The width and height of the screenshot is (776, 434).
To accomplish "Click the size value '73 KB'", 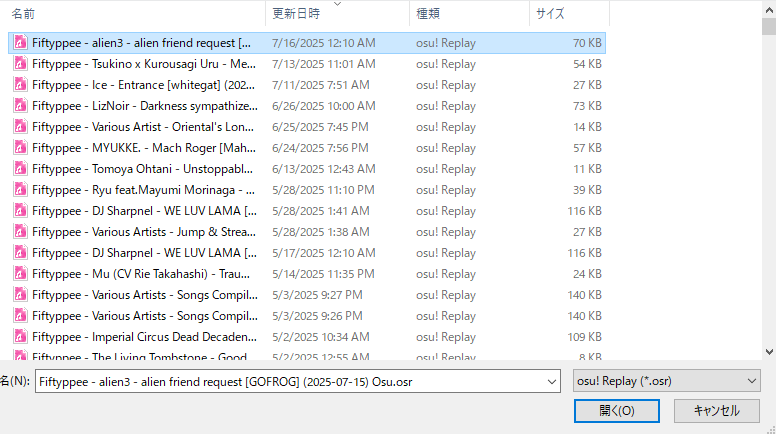I will pos(587,106).
